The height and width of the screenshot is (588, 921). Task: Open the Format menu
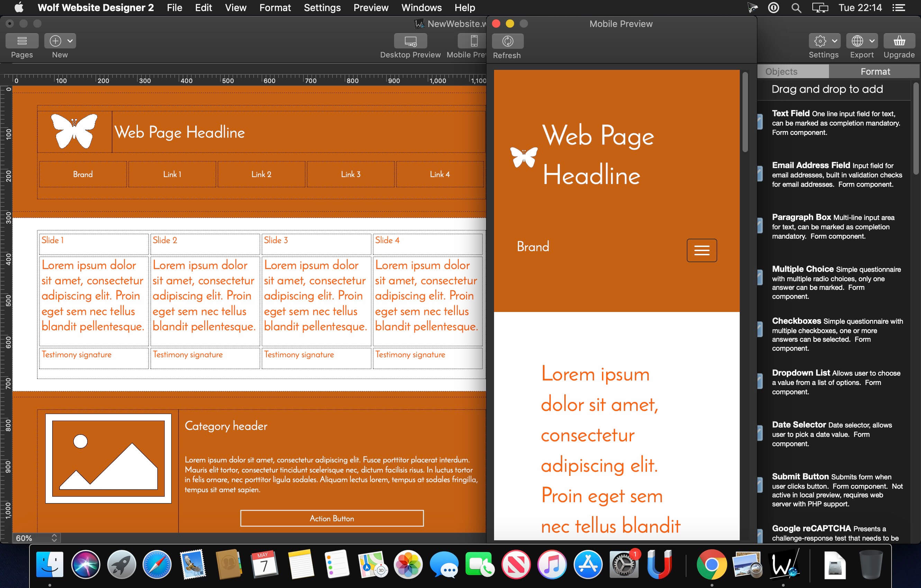[275, 8]
